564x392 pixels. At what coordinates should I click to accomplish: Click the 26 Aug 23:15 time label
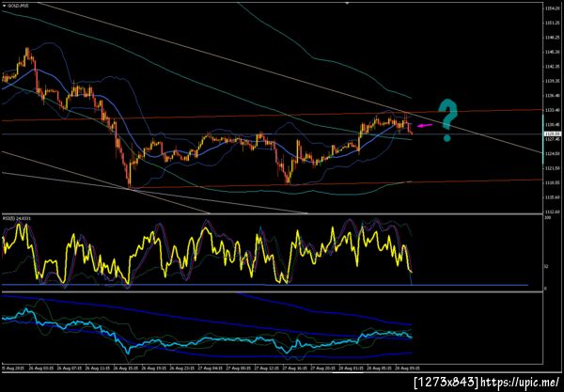pyautogui.click(x=182, y=368)
